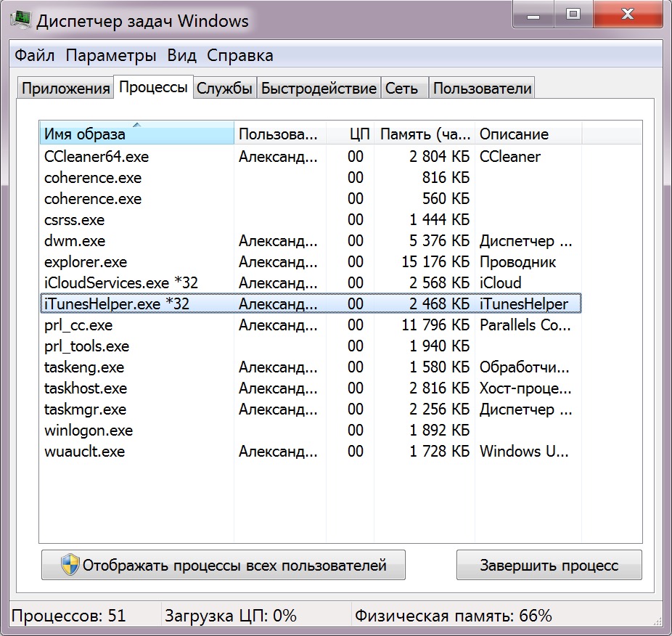Select the explorer.exe process row
672x636 pixels.
click(x=86, y=262)
